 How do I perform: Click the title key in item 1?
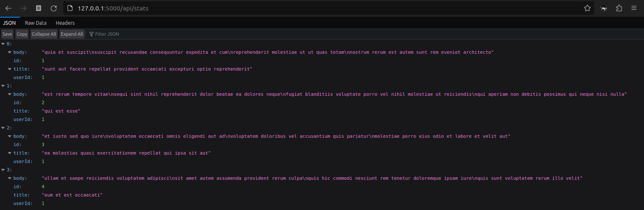point(21,111)
